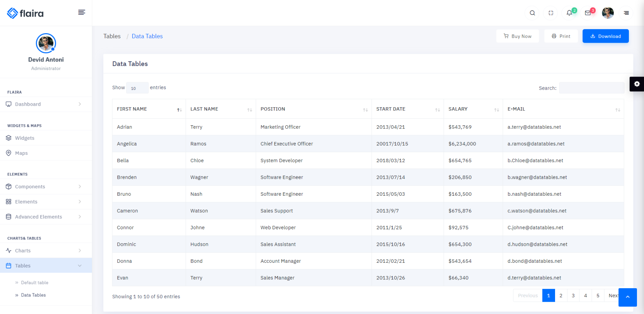Viewport: 644px width, 314px height.
Task: Click the Advanced Elements database icon
Action: (8, 217)
